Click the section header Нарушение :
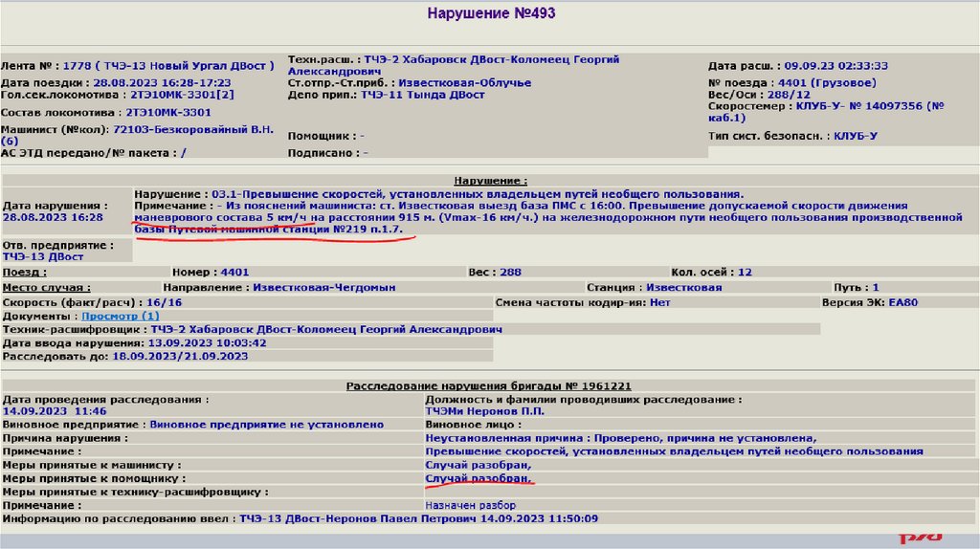 coord(491,181)
